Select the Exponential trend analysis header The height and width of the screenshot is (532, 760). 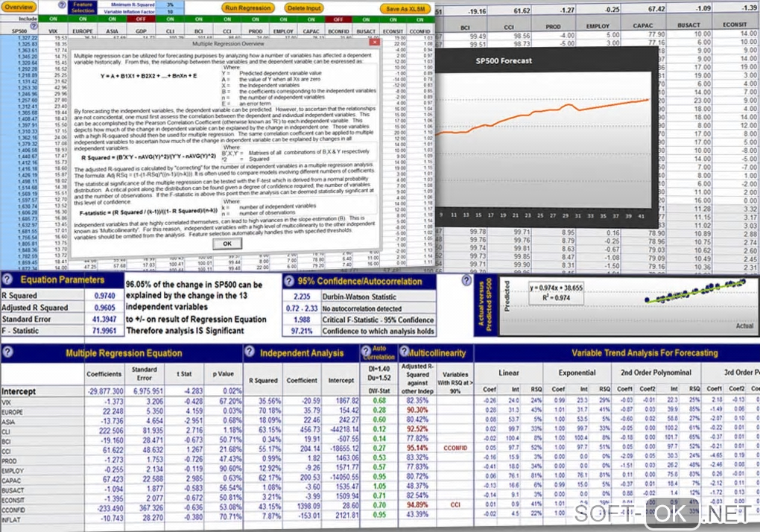576,373
